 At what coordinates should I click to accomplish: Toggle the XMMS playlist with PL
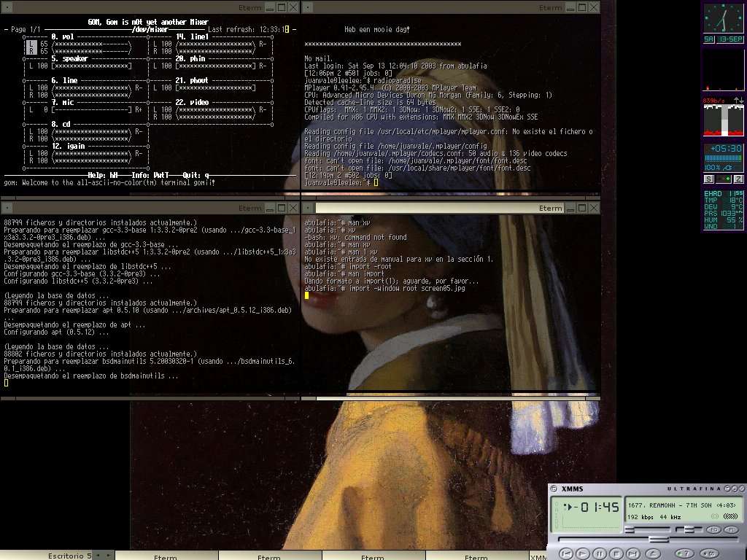[731, 529]
